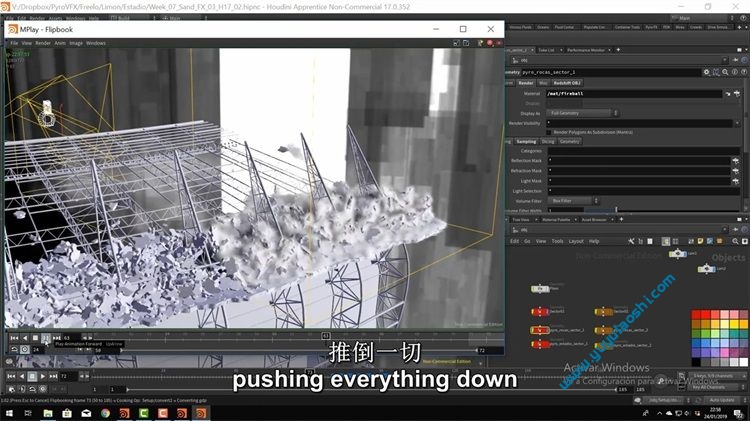Switch to the Misc parameter tab
This screenshot has height=421, width=750.
543,83
